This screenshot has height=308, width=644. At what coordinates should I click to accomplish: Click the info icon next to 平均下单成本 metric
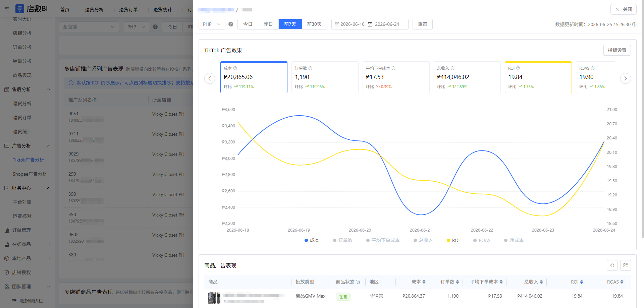pyautogui.click(x=393, y=68)
